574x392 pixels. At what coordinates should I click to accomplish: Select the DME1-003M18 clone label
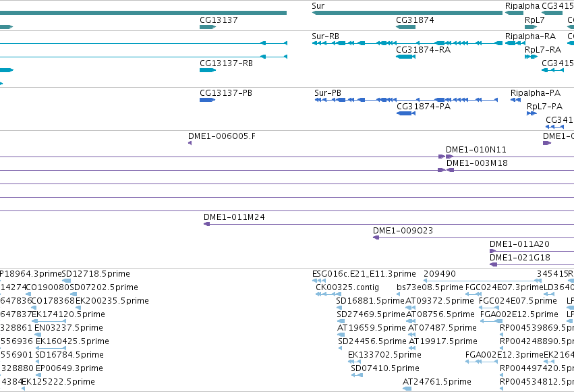(477, 163)
